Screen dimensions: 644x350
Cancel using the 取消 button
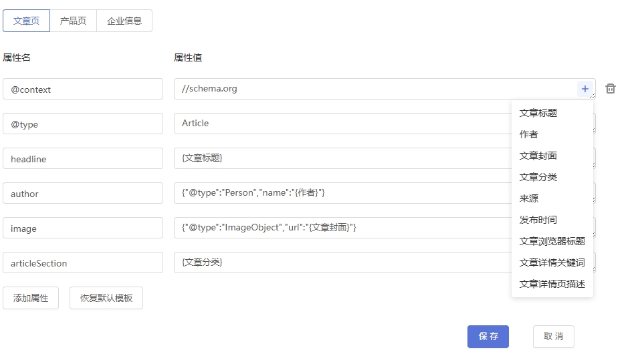(x=553, y=337)
